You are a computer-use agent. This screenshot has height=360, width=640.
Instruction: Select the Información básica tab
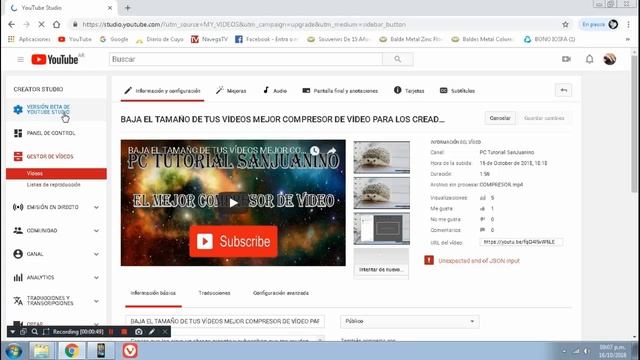point(153,293)
